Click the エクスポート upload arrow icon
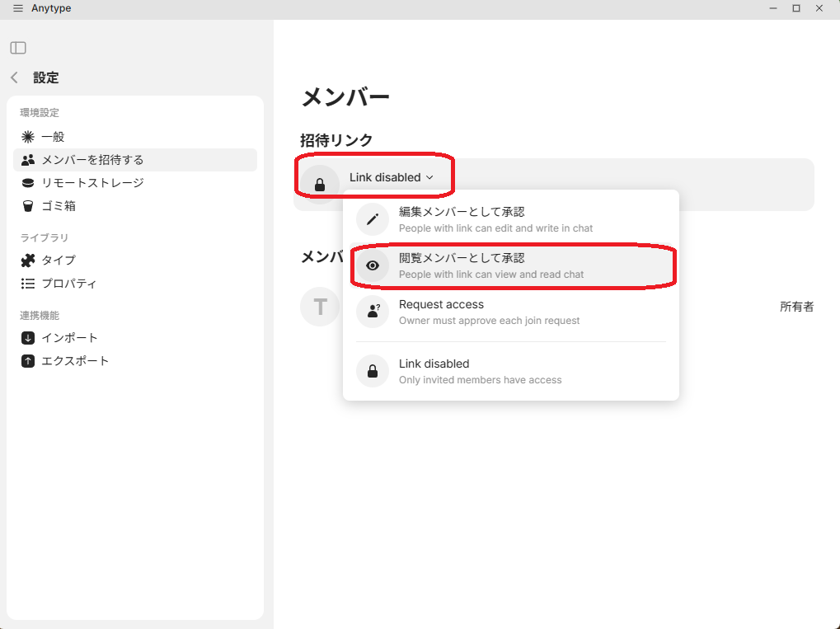 (28, 361)
